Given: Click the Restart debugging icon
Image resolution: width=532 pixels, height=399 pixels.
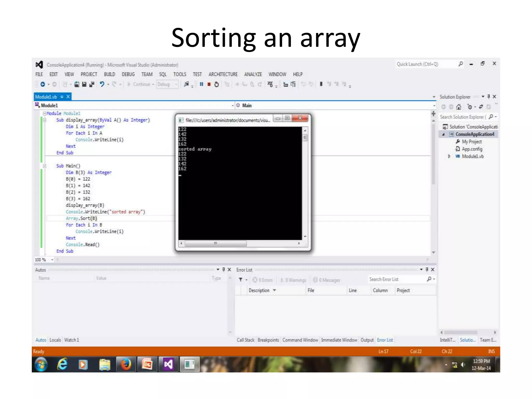Looking at the screenshot, I should click(x=216, y=84).
